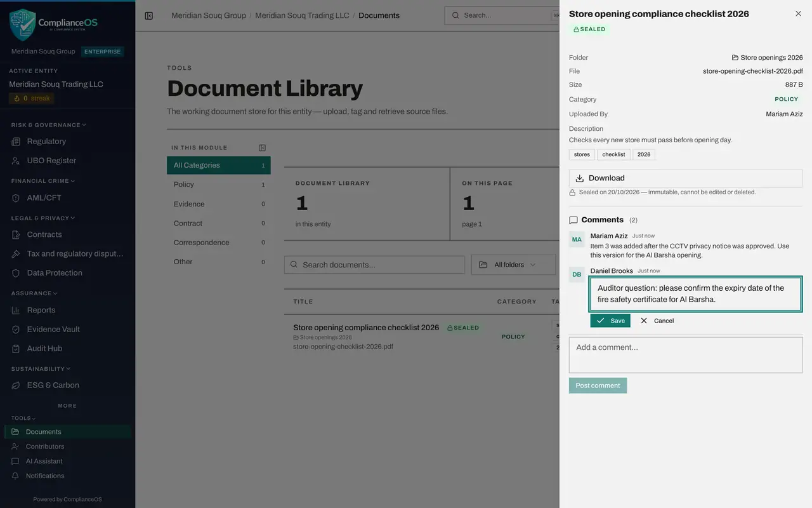
Task: Select the Policy category filter
Action: (x=219, y=185)
